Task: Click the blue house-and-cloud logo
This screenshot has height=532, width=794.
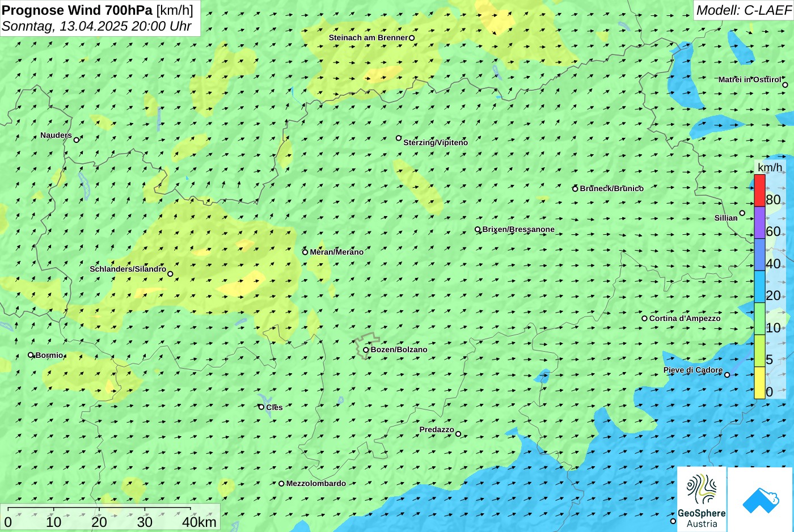Action: [761, 500]
